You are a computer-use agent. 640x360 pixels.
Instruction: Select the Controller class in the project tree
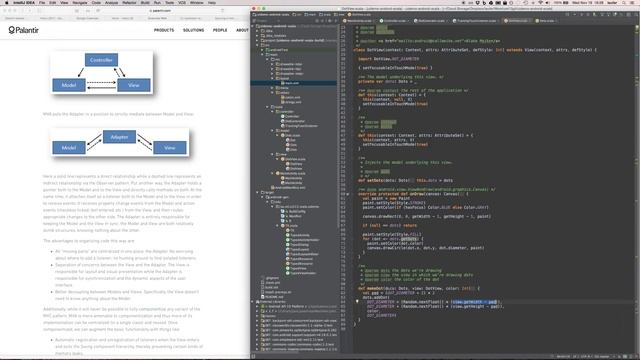click(x=291, y=116)
